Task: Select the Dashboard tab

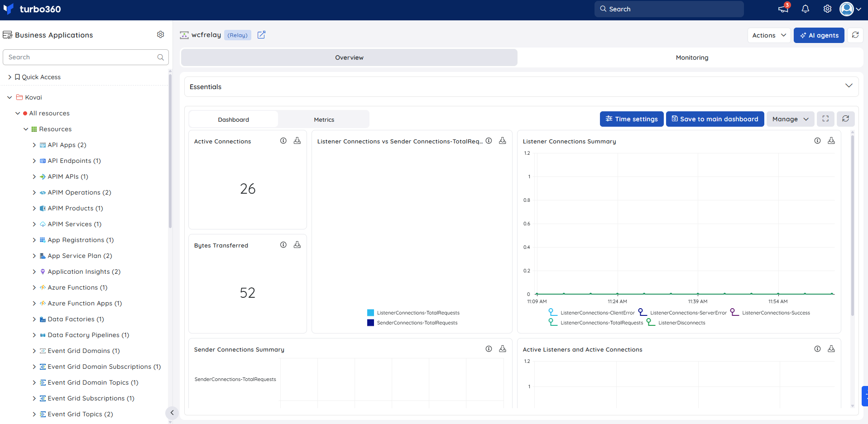Action: (x=233, y=119)
